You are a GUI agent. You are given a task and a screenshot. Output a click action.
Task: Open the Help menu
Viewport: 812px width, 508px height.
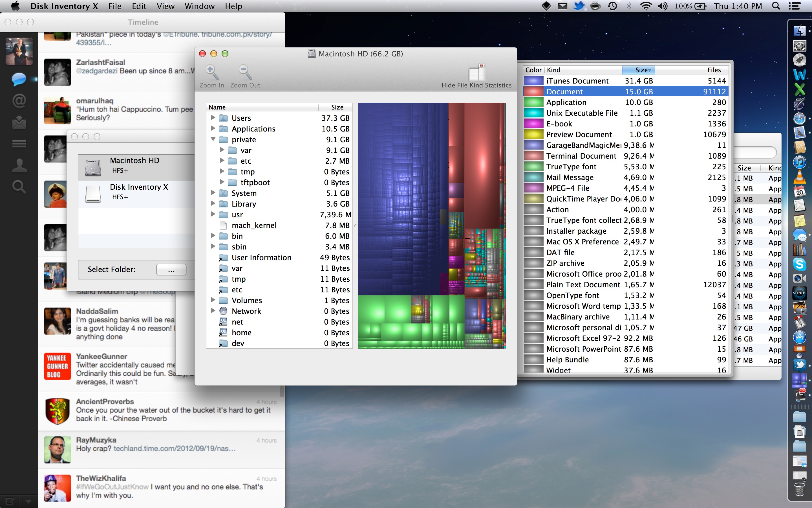click(x=233, y=6)
